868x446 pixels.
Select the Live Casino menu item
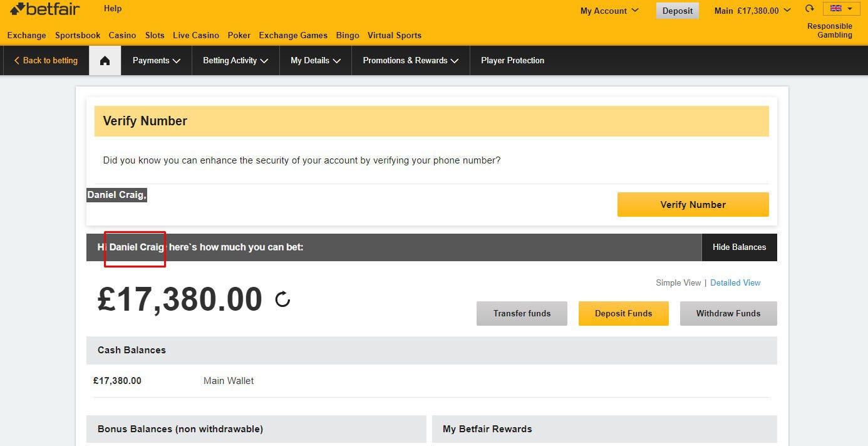[196, 36]
